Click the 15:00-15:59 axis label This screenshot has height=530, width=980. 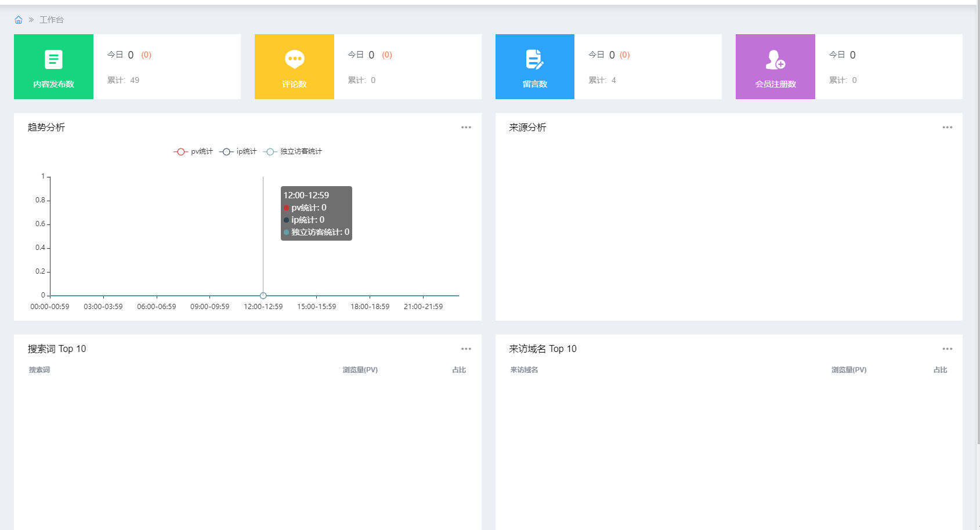pos(317,307)
